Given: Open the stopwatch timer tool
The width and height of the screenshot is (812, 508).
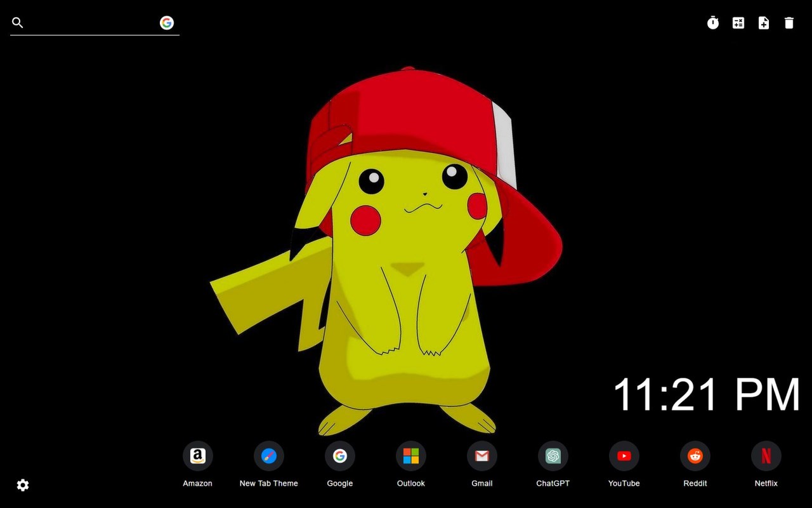Looking at the screenshot, I should coord(713,23).
